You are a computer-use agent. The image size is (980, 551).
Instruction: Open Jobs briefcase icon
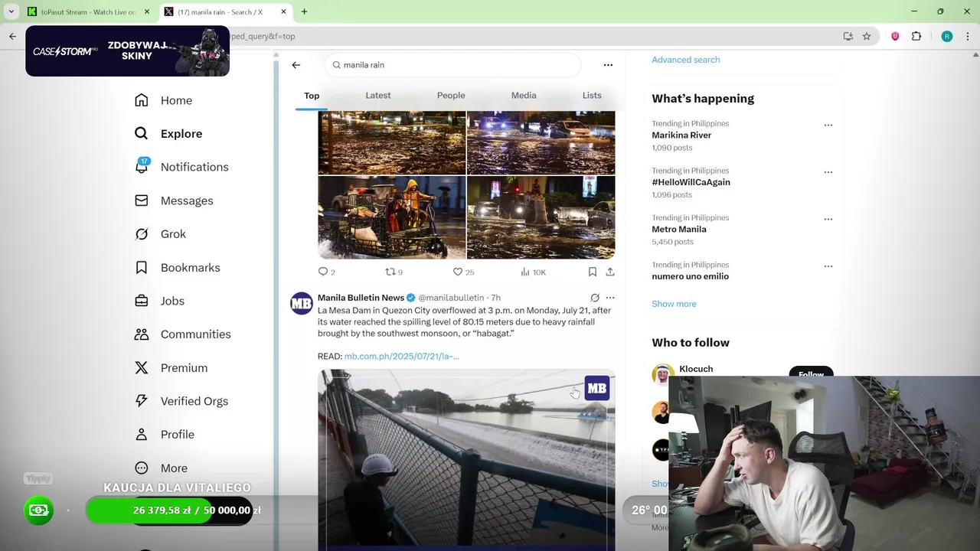(142, 301)
